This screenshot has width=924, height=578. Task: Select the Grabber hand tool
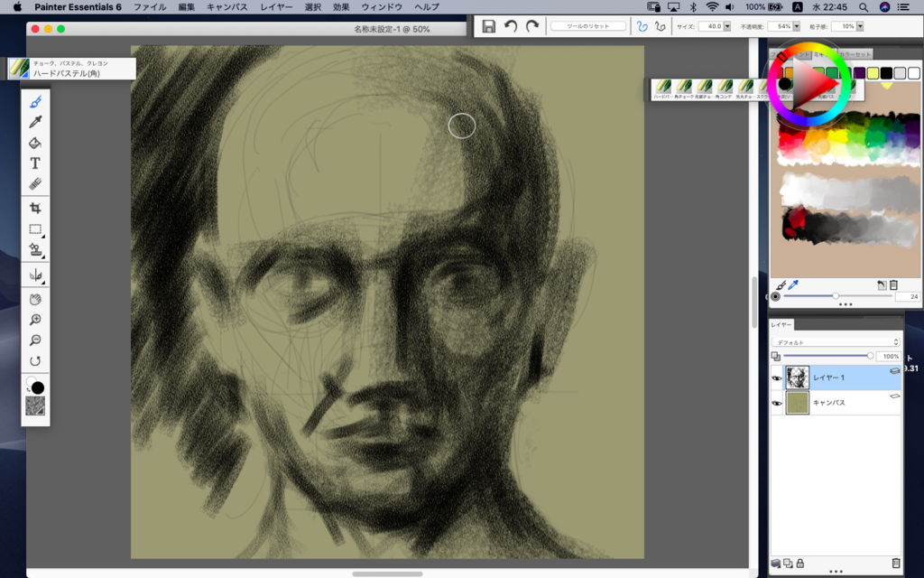[x=35, y=299]
